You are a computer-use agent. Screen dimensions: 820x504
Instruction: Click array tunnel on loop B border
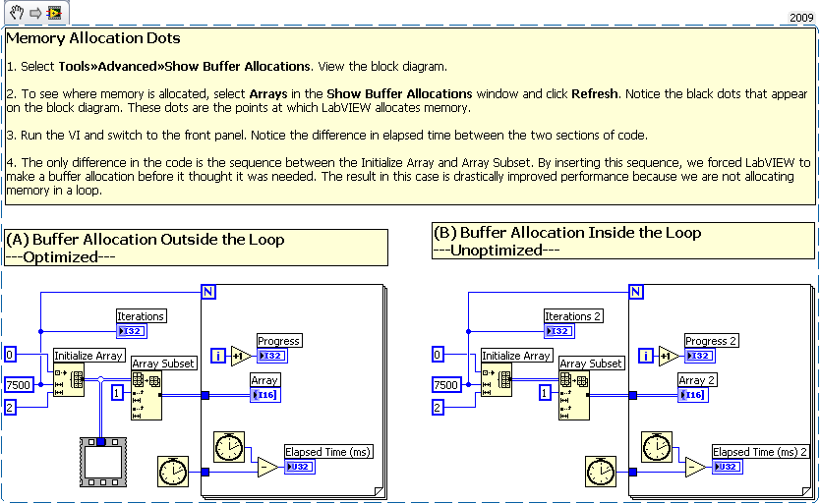tap(633, 395)
